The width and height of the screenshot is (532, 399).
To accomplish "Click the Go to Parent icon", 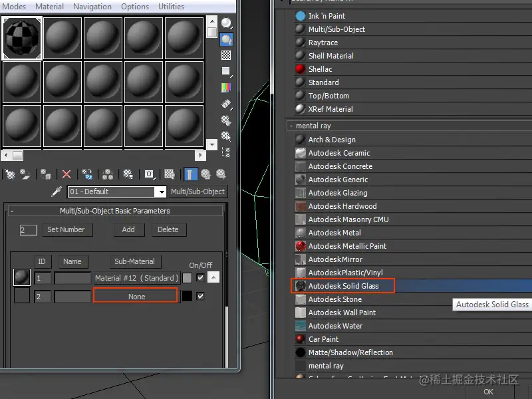I will 205,174.
